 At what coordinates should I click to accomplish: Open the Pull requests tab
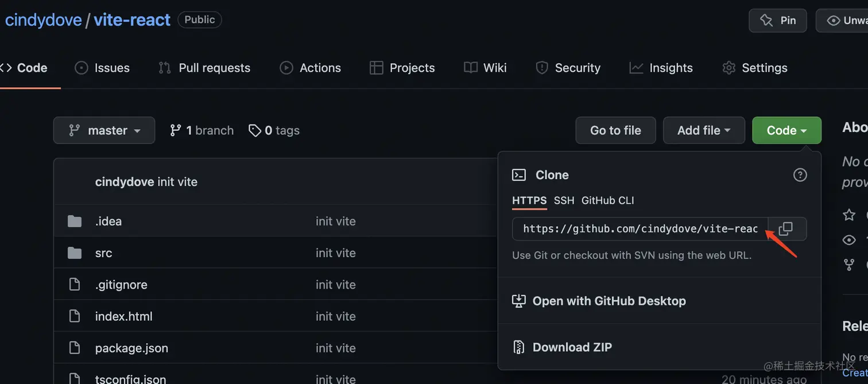pos(204,68)
